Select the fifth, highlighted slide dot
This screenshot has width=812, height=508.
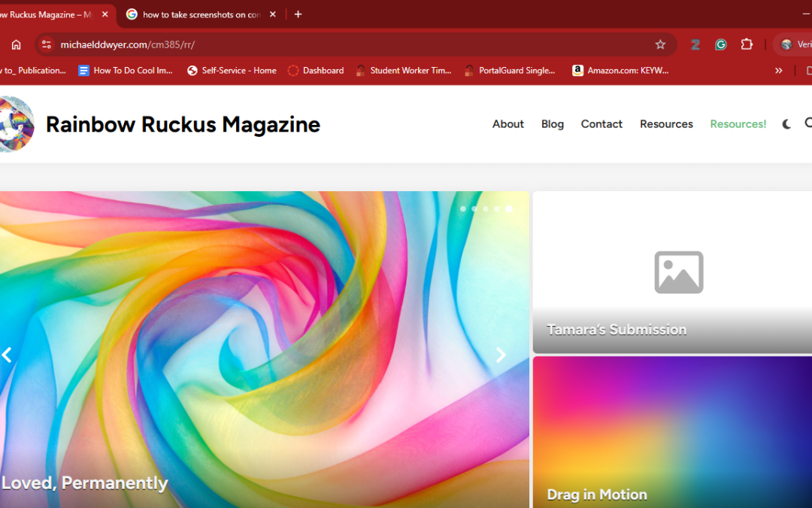[509, 209]
